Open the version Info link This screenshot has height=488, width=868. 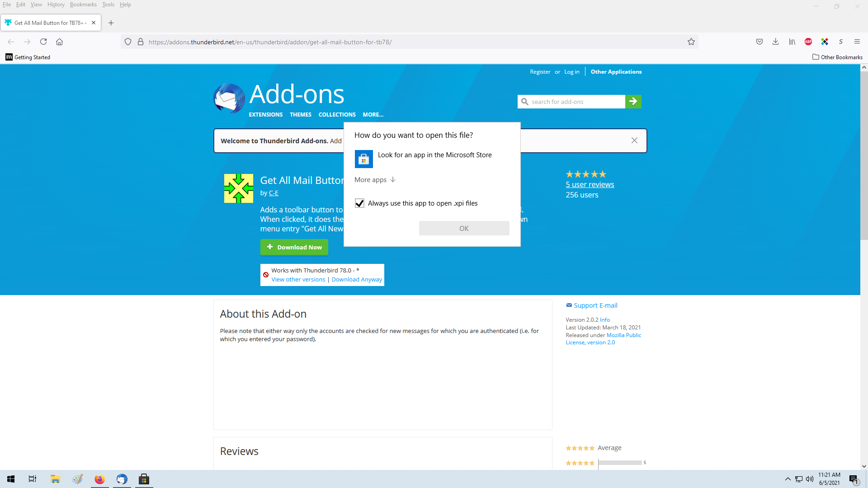(x=605, y=319)
